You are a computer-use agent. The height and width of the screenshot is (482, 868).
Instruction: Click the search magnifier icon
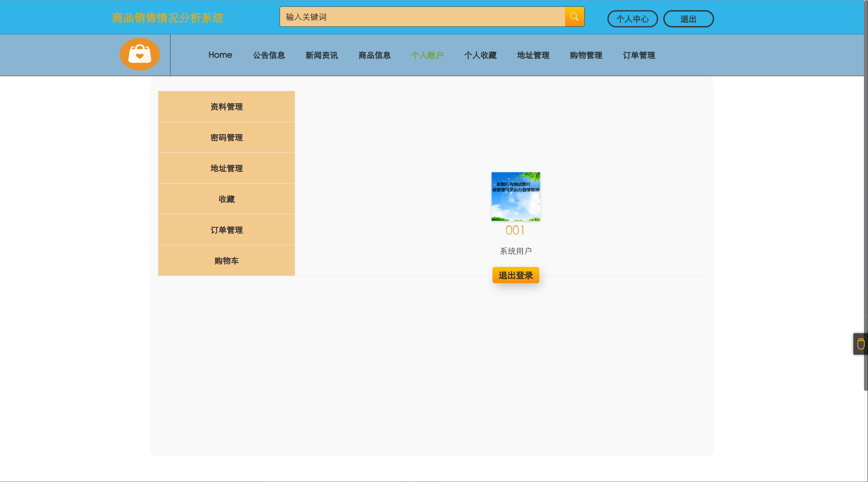574,17
